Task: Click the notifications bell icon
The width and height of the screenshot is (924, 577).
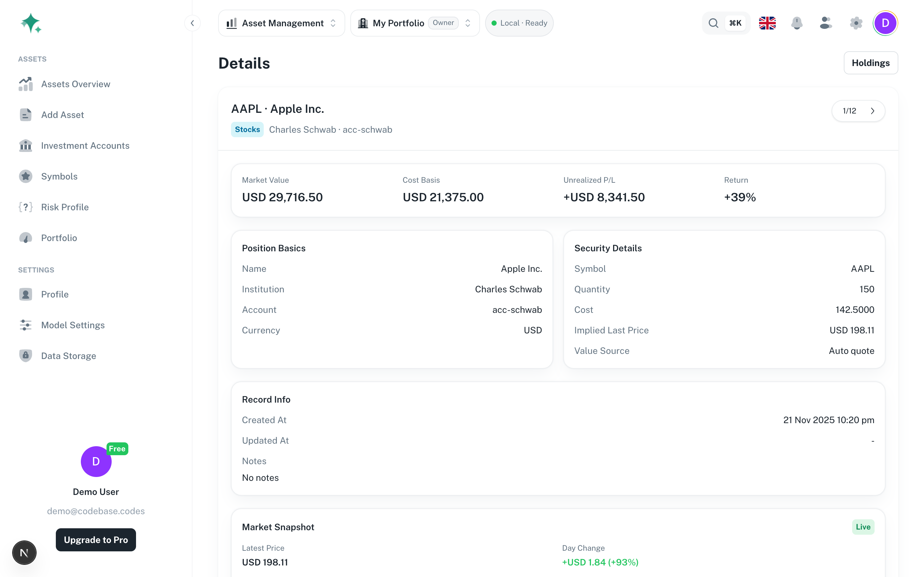Action: pyautogui.click(x=797, y=23)
